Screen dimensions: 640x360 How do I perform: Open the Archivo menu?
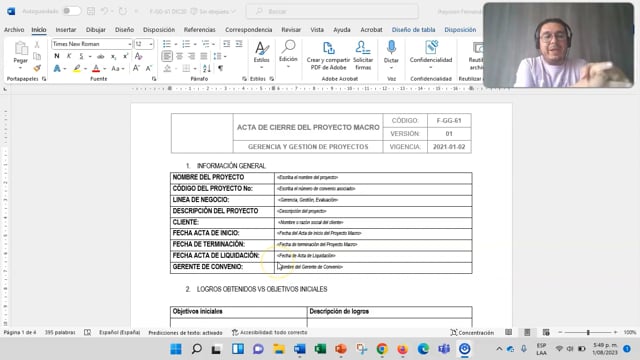[x=14, y=30]
